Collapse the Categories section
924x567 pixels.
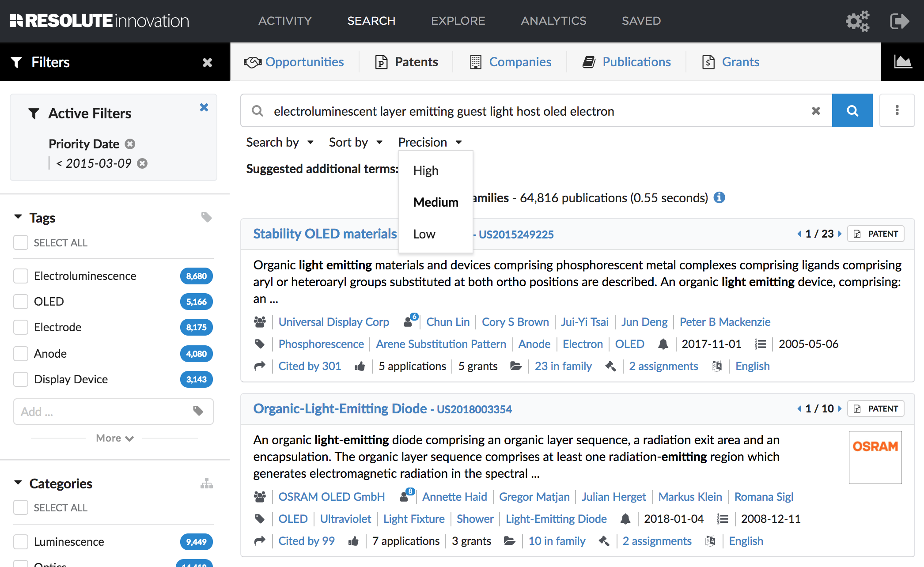coord(18,483)
